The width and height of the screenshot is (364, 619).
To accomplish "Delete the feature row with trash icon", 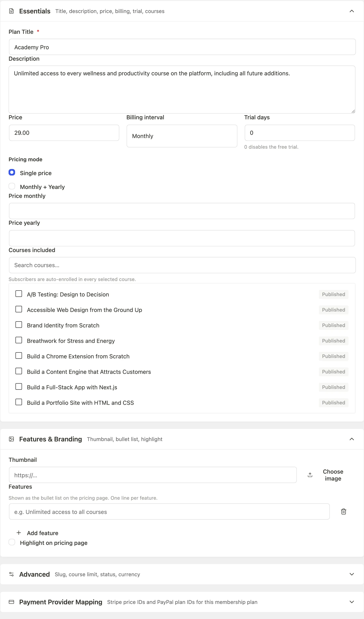I will (343, 511).
